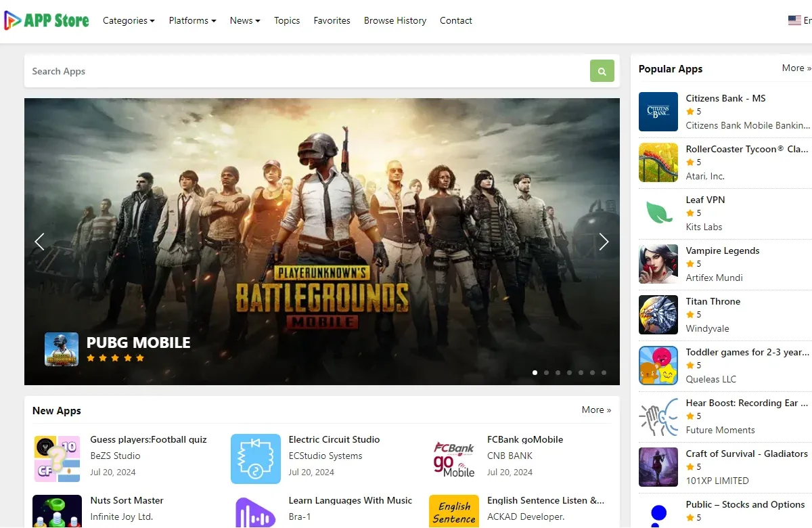Click the Kits Labs developer text
Image resolution: width=812 pixels, height=528 pixels.
click(x=704, y=227)
